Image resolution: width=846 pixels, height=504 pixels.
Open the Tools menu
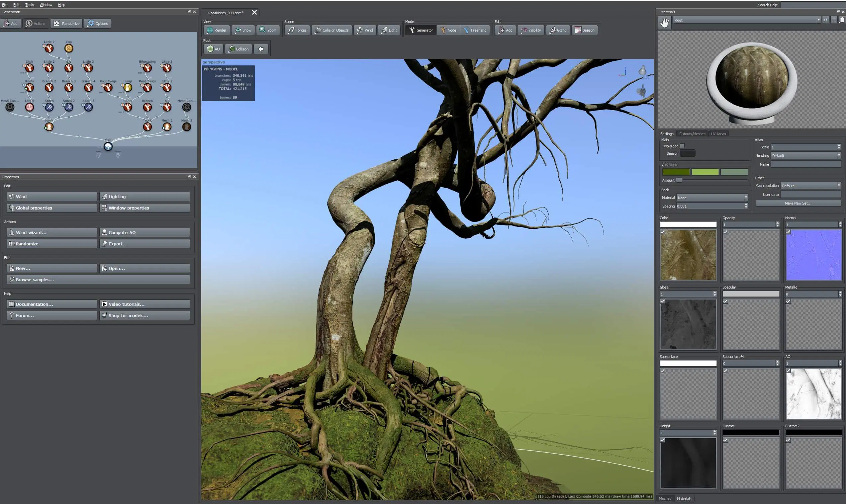[x=29, y=4]
